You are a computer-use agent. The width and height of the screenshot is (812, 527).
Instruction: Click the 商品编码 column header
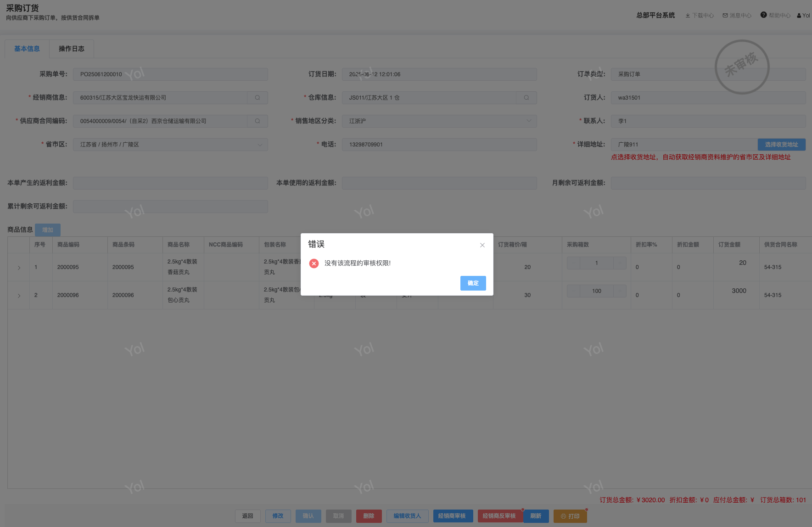[80, 245]
